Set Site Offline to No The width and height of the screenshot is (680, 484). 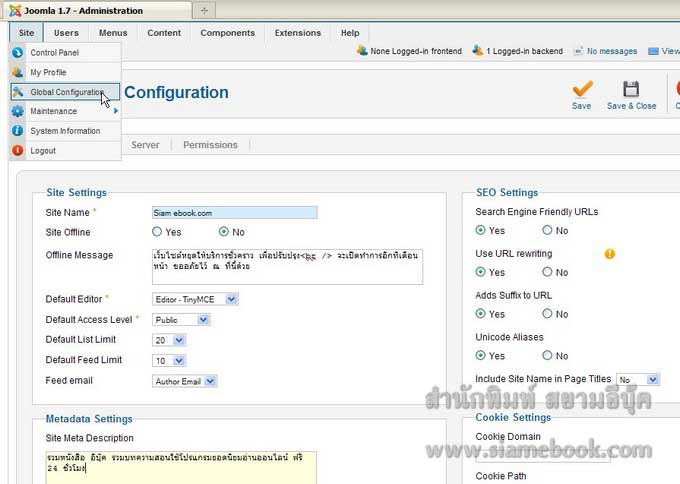point(224,232)
